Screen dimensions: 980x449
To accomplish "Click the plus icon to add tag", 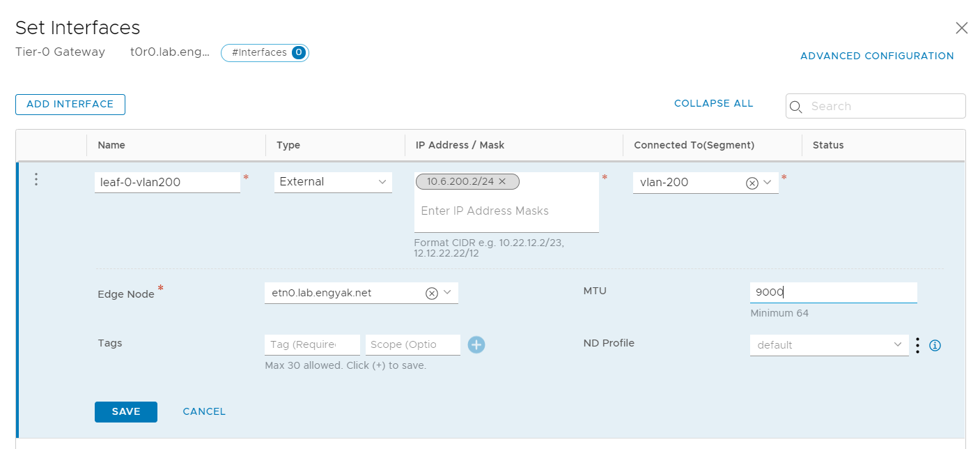I will (x=476, y=344).
